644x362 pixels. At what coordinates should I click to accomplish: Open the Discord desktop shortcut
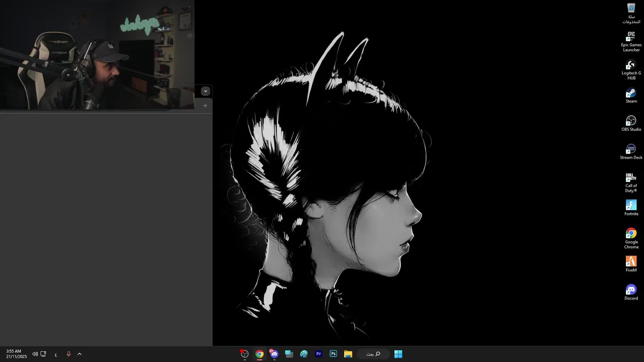pyautogui.click(x=631, y=293)
